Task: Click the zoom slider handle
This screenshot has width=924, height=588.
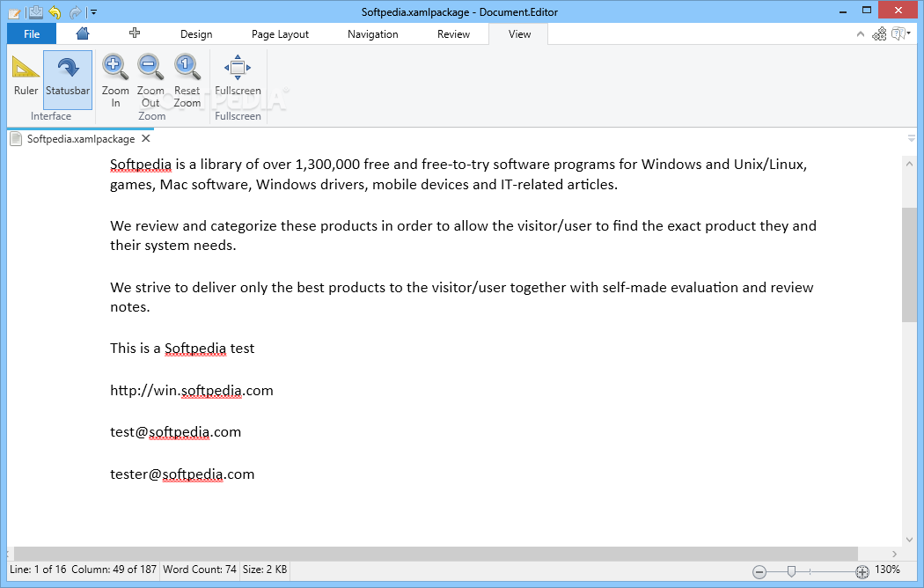Action: pos(791,571)
